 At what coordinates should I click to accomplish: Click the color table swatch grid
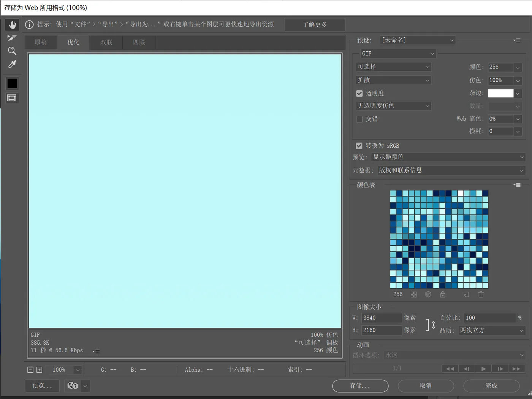pos(439,239)
